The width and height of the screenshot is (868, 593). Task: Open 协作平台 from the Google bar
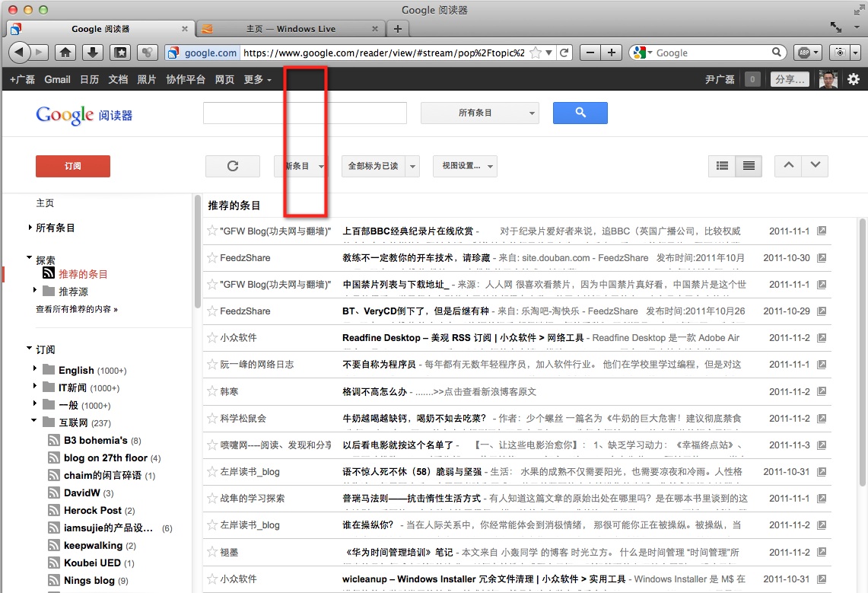pos(186,79)
